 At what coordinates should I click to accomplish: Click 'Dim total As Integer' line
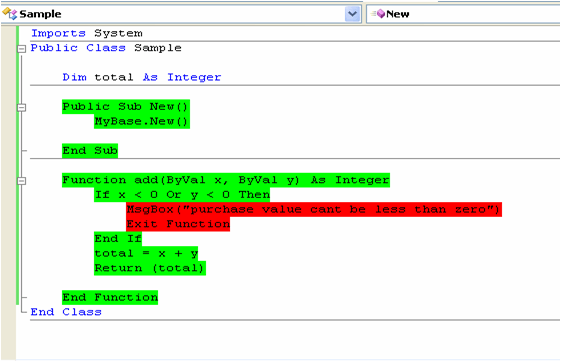point(142,77)
